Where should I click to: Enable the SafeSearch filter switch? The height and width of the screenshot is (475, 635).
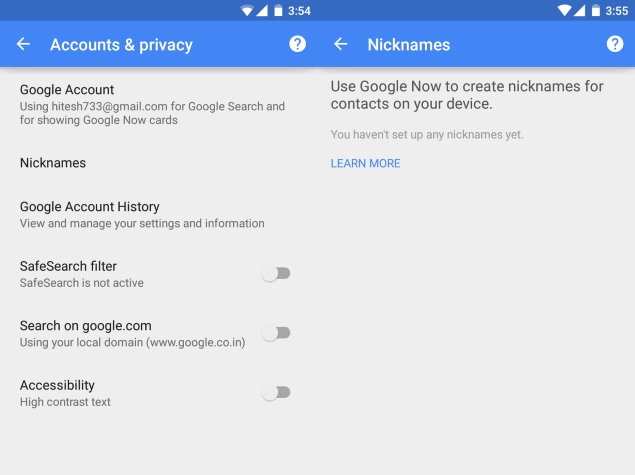pyautogui.click(x=276, y=273)
